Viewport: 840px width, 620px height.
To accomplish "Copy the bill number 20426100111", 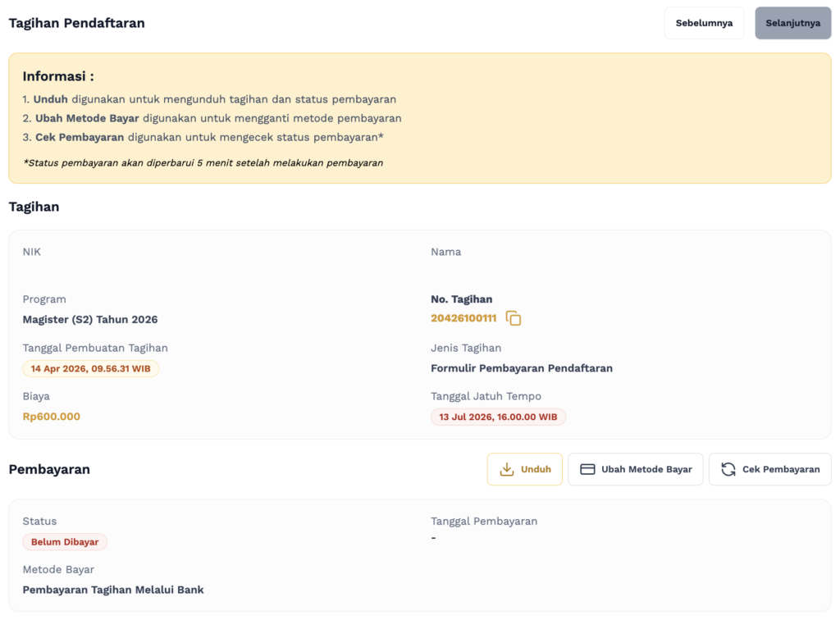I will pyautogui.click(x=514, y=318).
